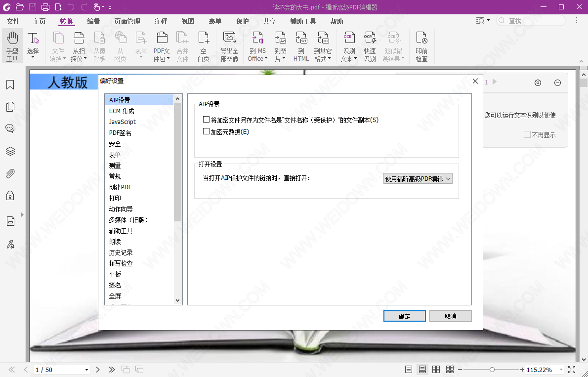Open the pages thumbnail side panel
Viewport: 588px width, 377px height.
[10, 107]
